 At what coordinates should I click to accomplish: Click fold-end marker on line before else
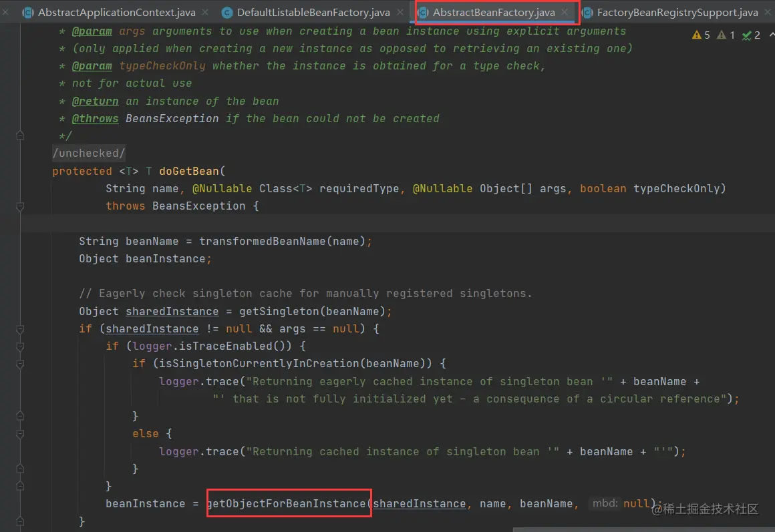pos(20,417)
